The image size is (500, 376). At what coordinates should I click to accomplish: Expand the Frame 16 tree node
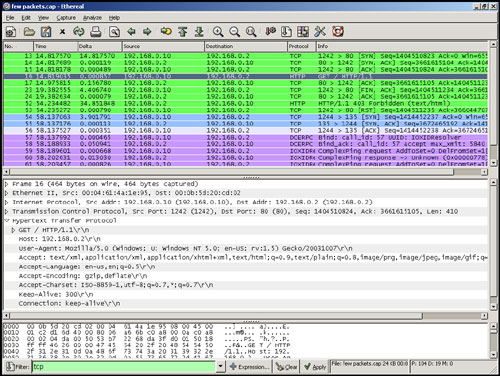(6, 184)
